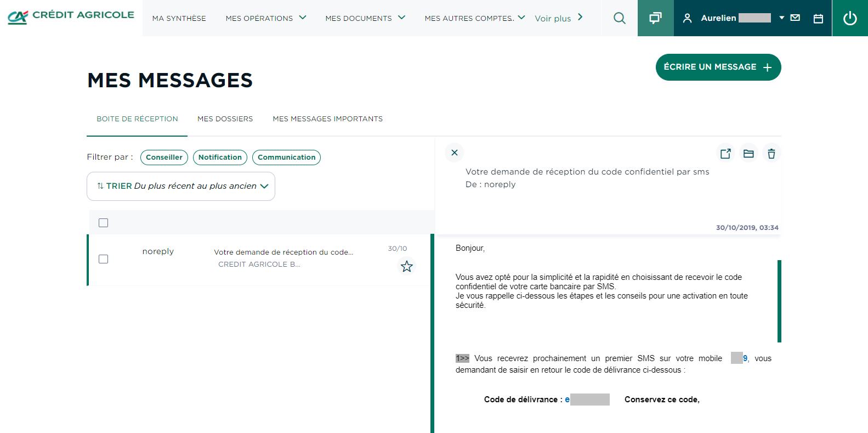Viewport: 868px width, 433px height.
Task: Expand the Mes Documents menu
Action: tap(365, 18)
